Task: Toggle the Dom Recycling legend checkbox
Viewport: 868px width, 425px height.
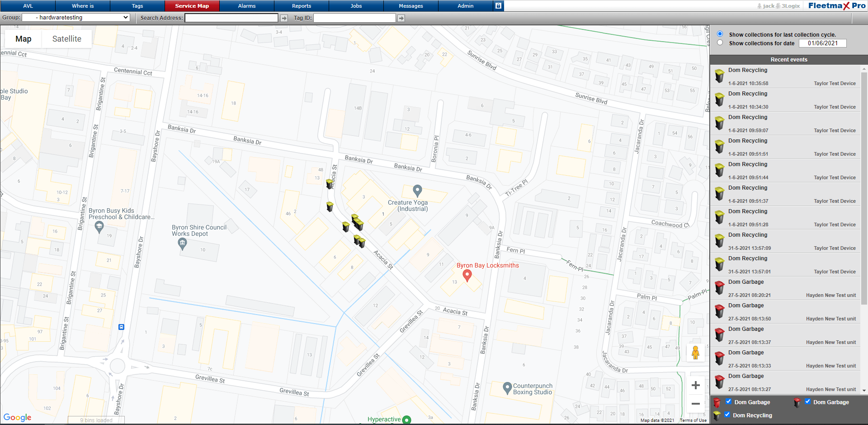Action: (x=727, y=415)
